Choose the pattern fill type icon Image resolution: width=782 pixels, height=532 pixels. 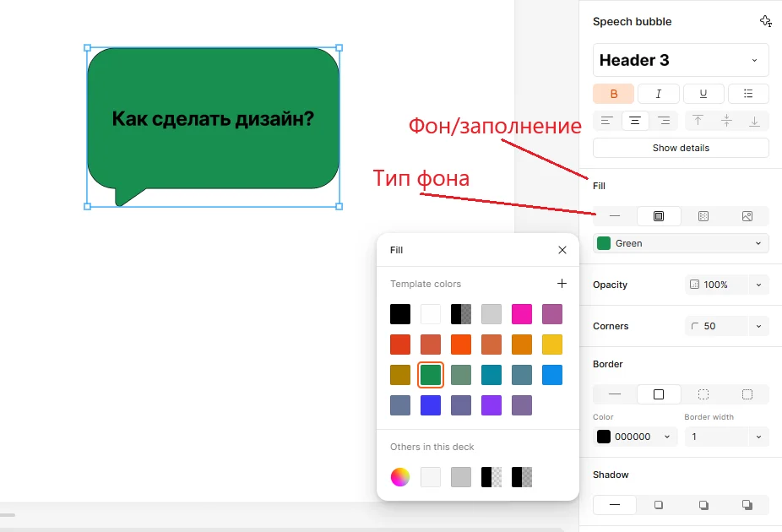point(703,216)
